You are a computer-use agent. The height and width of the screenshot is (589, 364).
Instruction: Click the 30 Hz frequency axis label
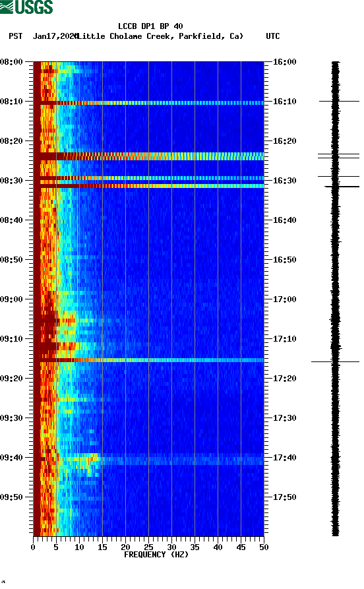(x=171, y=547)
